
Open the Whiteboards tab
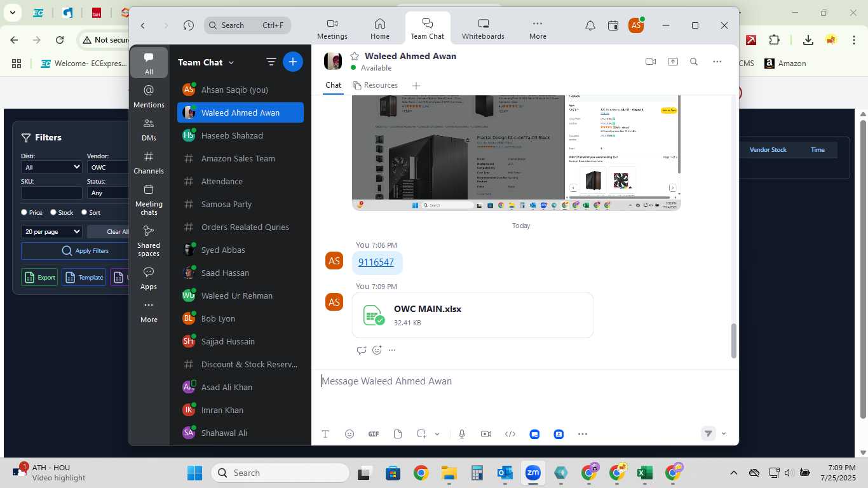point(483,29)
